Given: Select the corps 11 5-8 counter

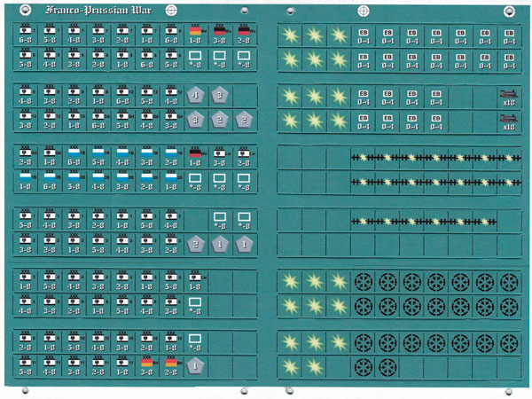Looking at the screenshot, I should [26, 367].
